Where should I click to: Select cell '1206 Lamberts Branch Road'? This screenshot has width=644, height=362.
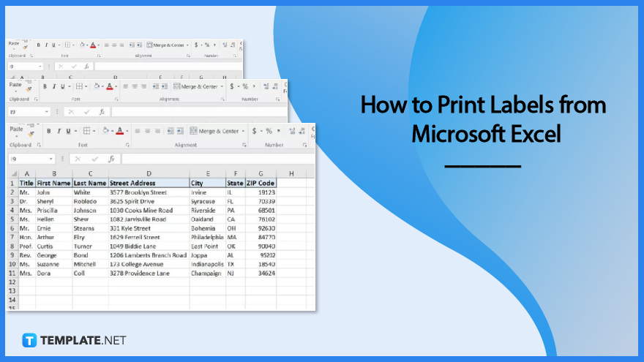click(149, 255)
